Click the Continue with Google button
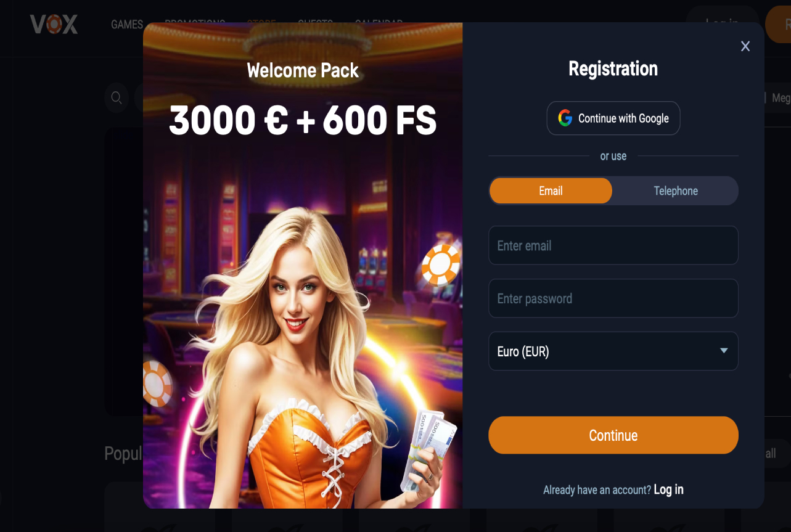This screenshot has width=791, height=532. click(613, 118)
